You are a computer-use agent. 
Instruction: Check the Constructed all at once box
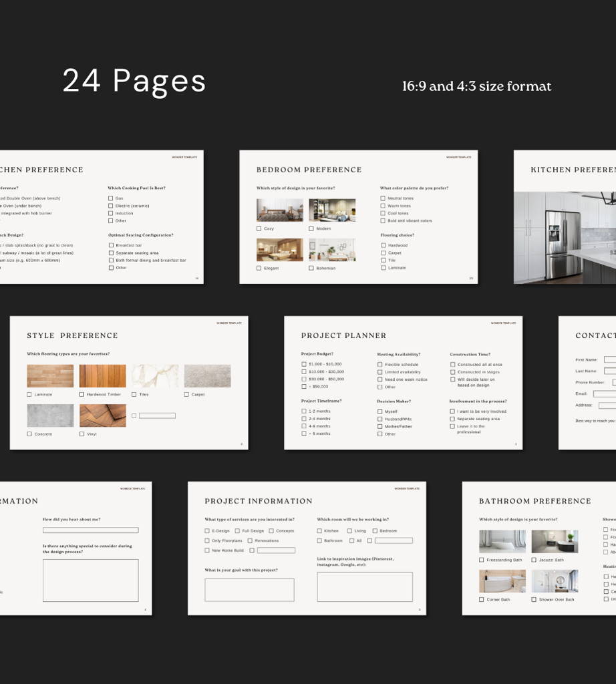[452, 364]
